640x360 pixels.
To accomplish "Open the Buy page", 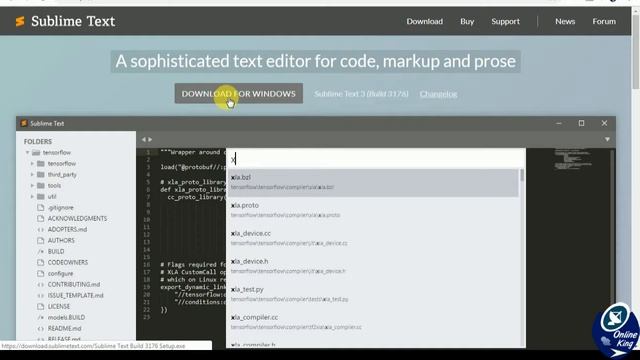I will pyautogui.click(x=467, y=21).
